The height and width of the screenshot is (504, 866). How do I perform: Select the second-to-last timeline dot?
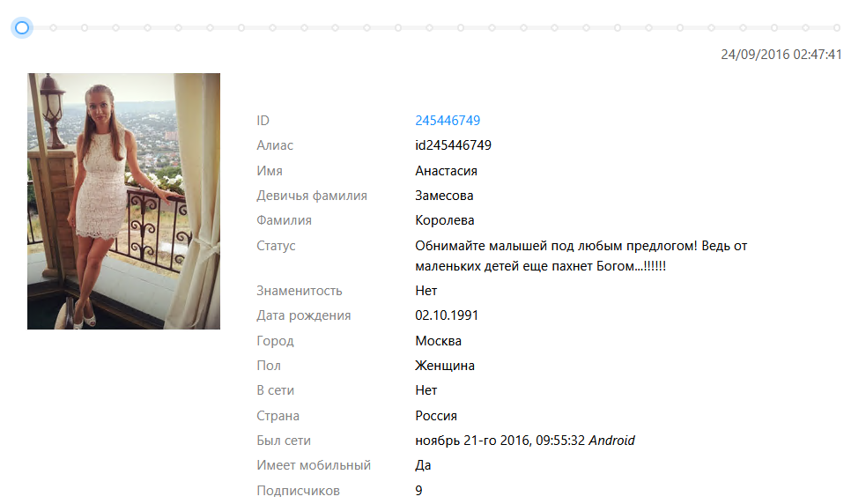(805, 27)
